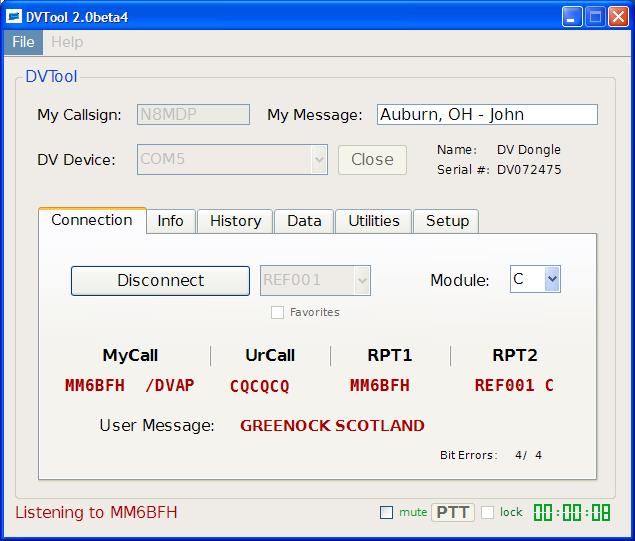Click the My Callsign field N8MDP
Viewport: 635px width, 541px height.
pos(193,115)
